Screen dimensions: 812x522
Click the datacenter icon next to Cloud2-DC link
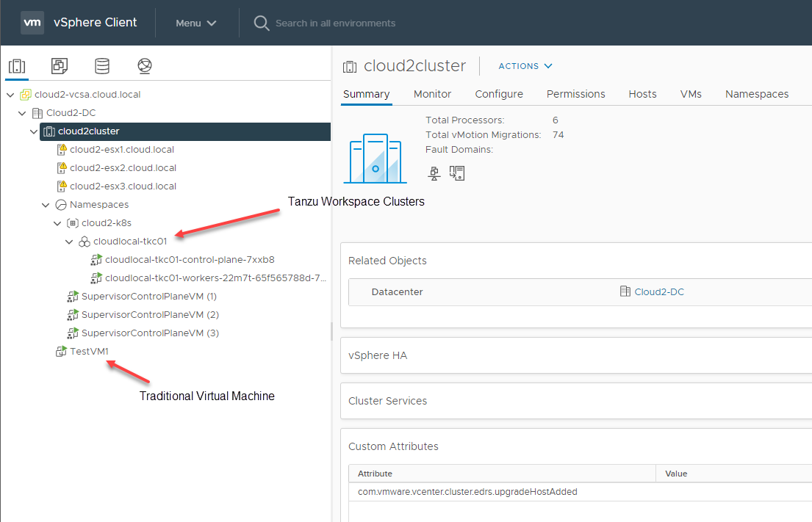coord(625,291)
